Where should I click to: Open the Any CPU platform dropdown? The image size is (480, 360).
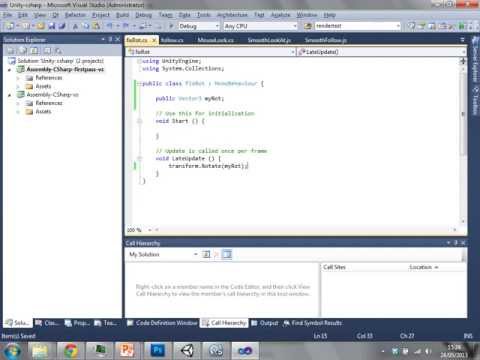(x=295, y=26)
